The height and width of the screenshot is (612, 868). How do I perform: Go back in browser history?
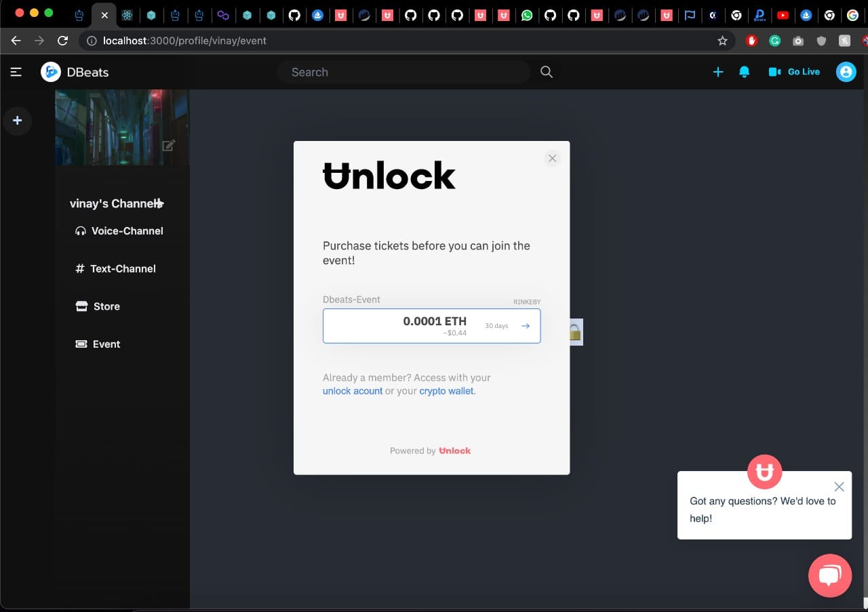pyautogui.click(x=16, y=41)
